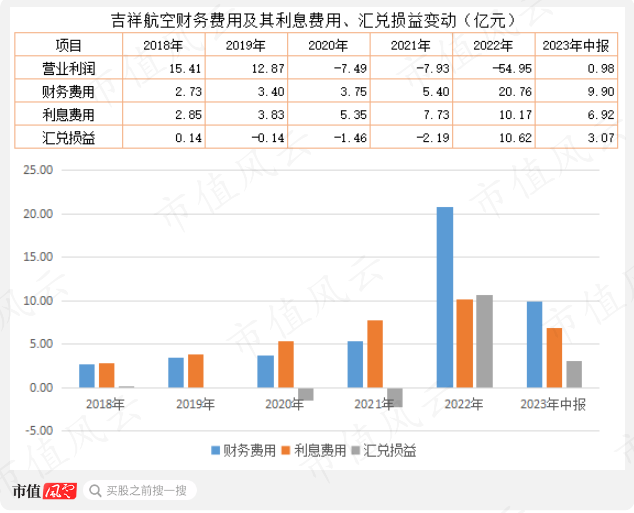Click the blue 2018年 财务费用 bar
Image resolution: width=634 pixels, height=513 pixels.
[x=87, y=376]
